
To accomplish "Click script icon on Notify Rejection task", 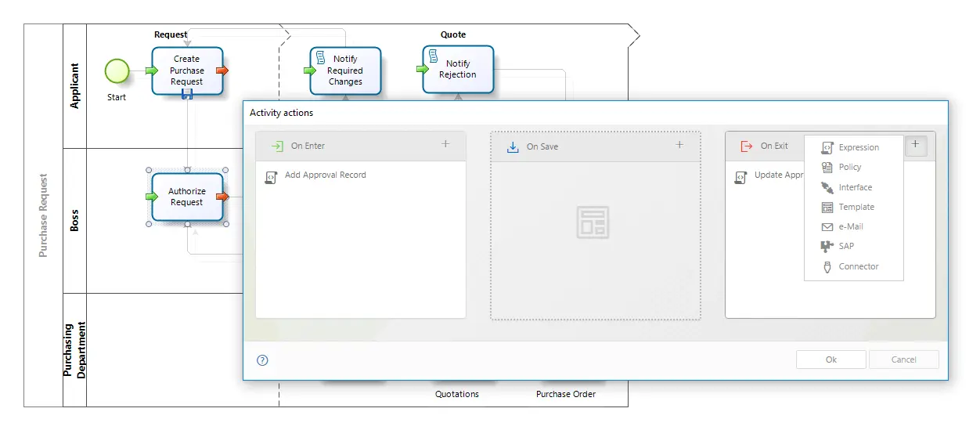I will (433, 56).
